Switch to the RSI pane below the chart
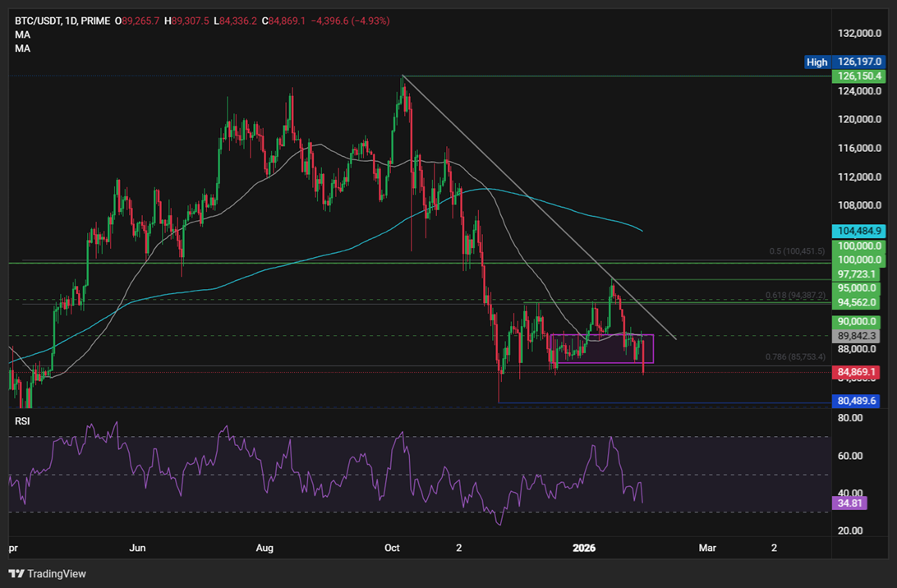 pos(411,476)
